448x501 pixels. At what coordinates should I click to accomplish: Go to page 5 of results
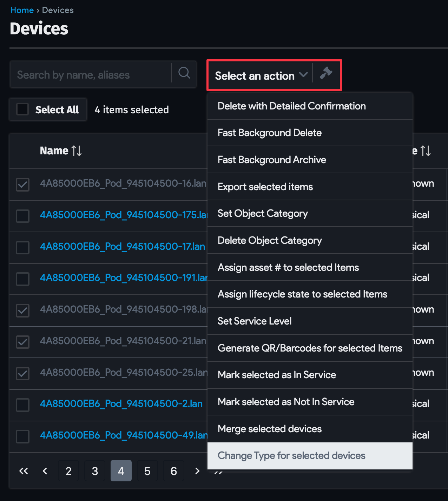tap(147, 471)
